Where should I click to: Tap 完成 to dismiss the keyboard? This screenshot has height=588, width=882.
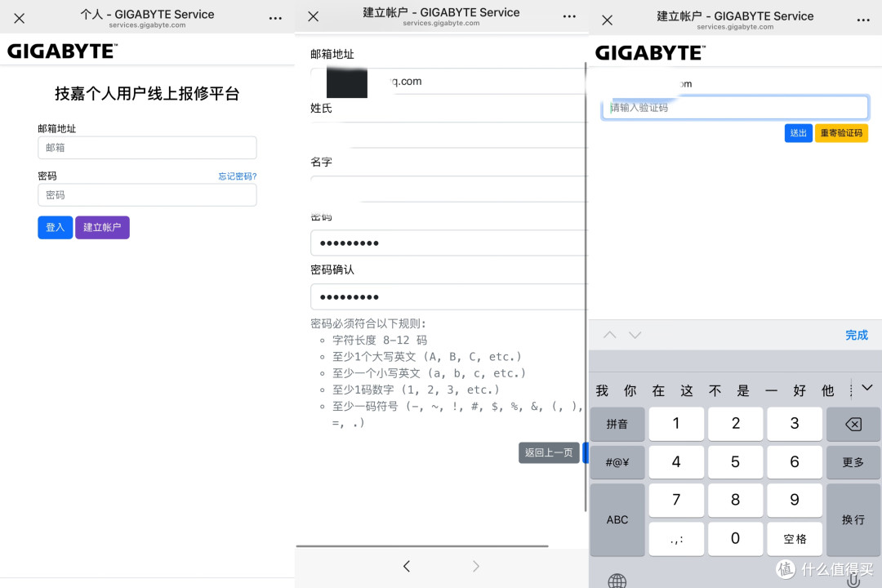(x=857, y=335)
